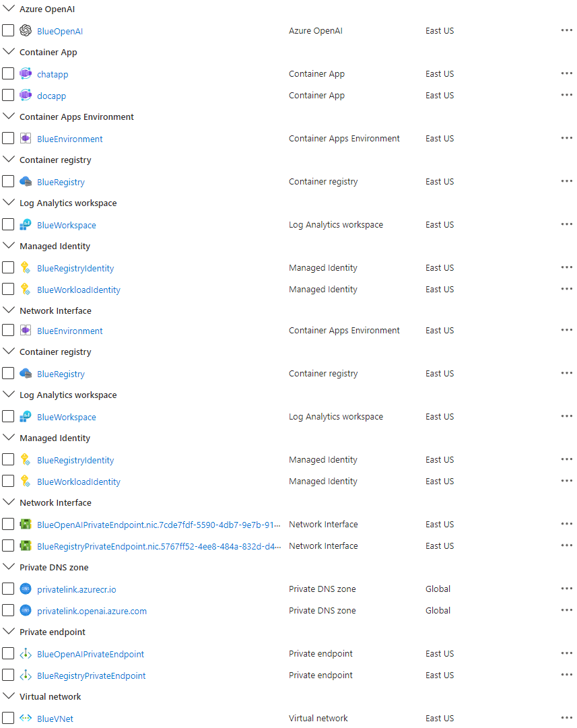
Task: Collapse the Container App group
Action: click(8, 52)
